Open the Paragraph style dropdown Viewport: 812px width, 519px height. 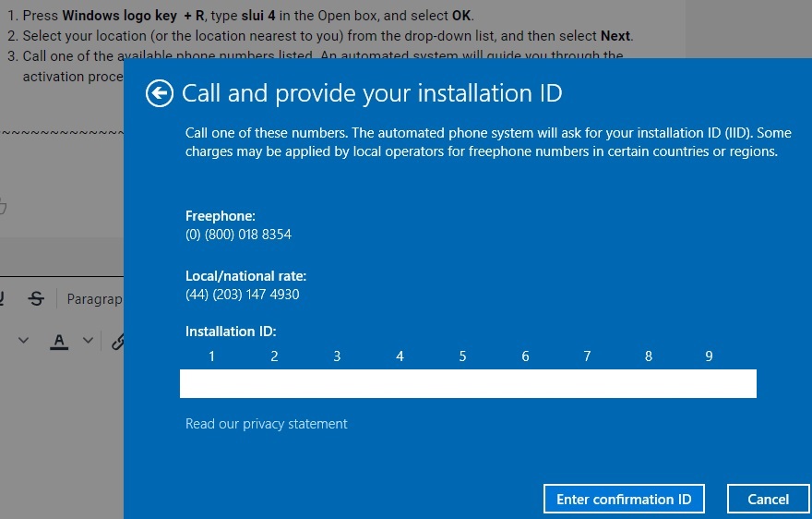click(x=94, y=299)
